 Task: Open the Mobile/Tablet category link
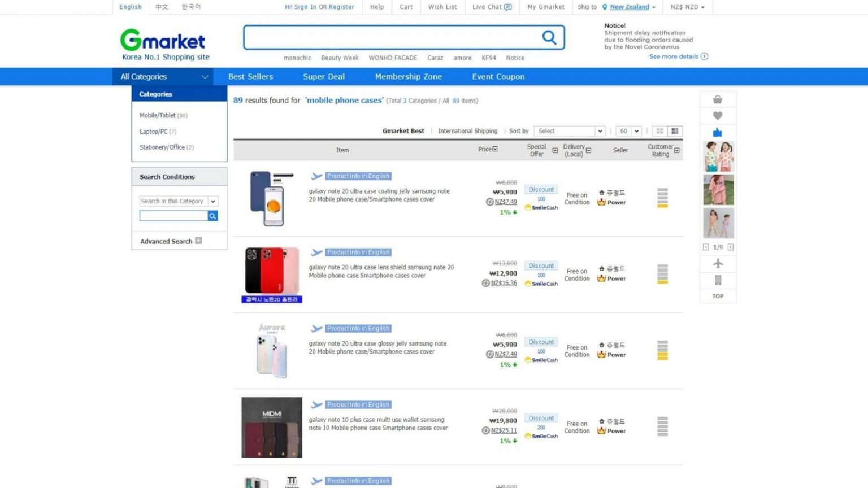pyautogui.click(x=158, y=115)
